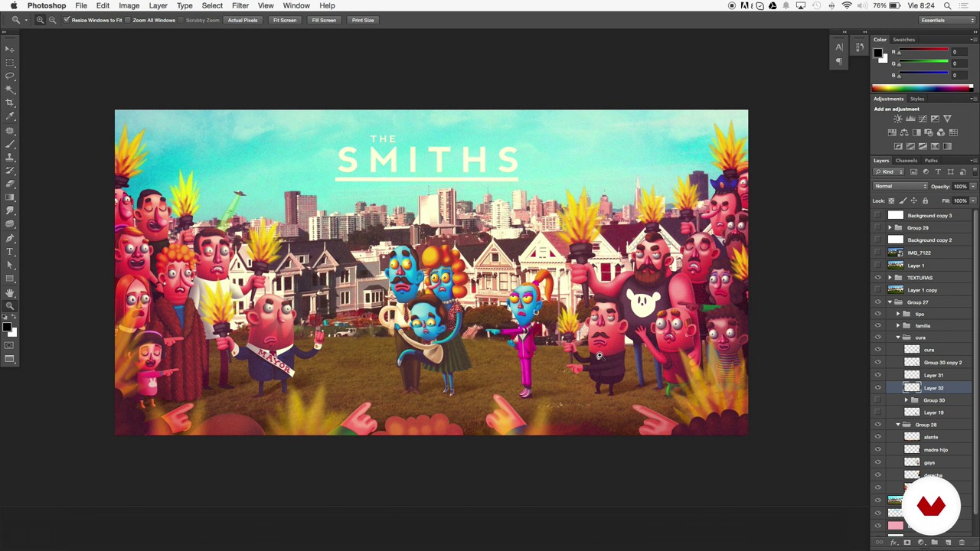Show the Group 30 layer group
This screenshot has width=980, height=551.
(x=878, y=400)
